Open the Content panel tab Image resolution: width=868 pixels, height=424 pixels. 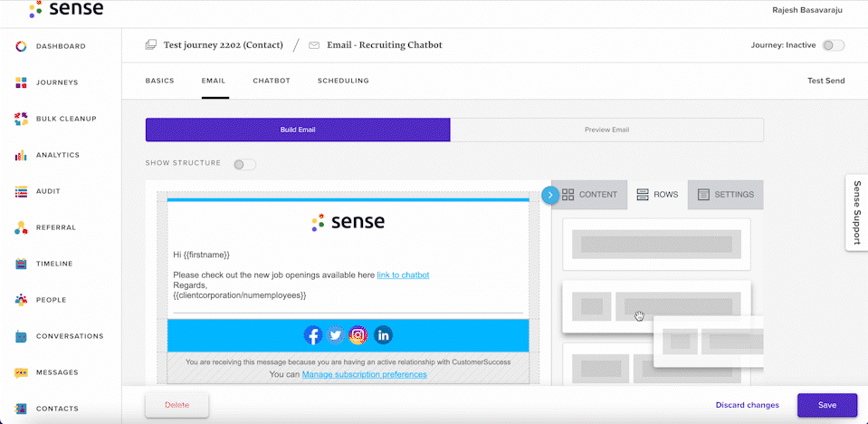(589, 195)
